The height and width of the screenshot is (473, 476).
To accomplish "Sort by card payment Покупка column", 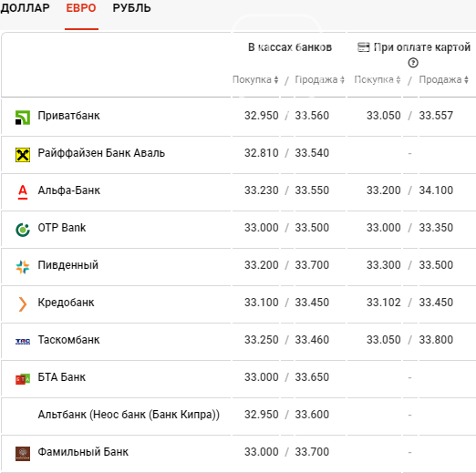I will click(x=378, y=79).
